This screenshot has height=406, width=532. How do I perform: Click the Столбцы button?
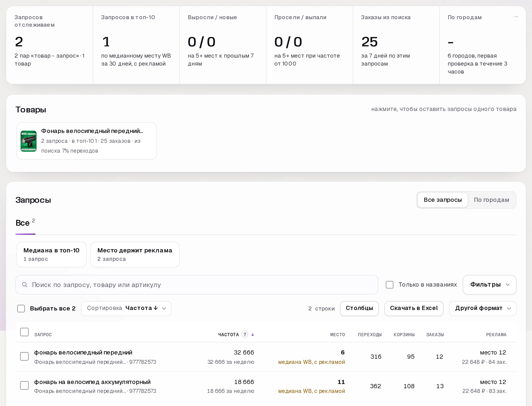(359, 308)
